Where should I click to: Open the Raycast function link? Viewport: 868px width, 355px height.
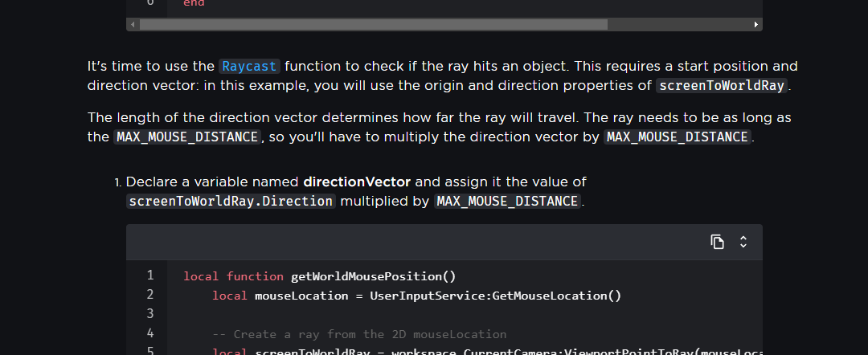[249, 67]
